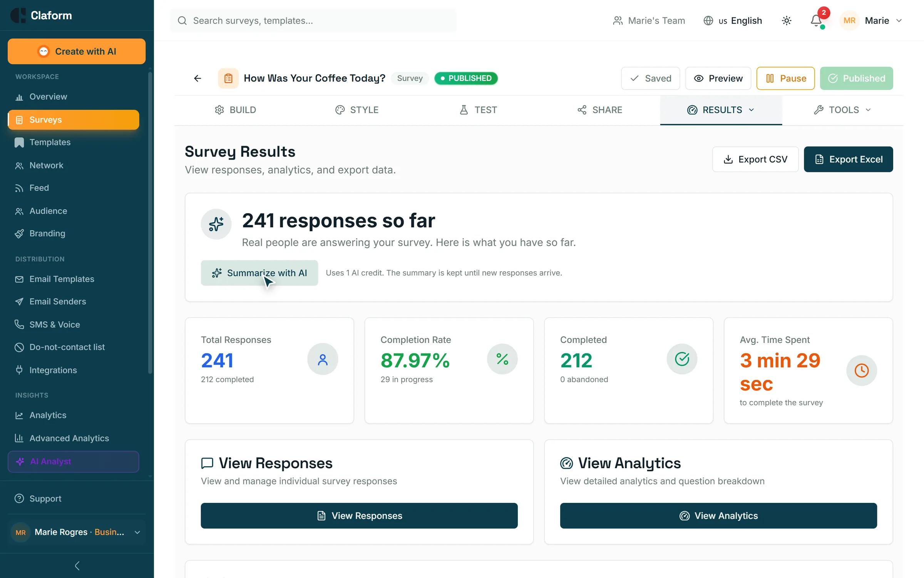Collapse the sidebar with bottom chevron
Image resolution: width=924 pixels, height=578 pixels.
[77, 566]
